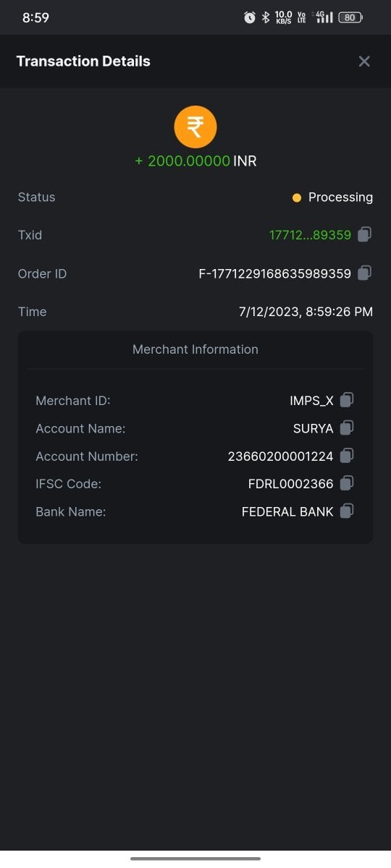Select the Order ID number text
The height and width of the screenshot is (868, 391).
[275, 273]
